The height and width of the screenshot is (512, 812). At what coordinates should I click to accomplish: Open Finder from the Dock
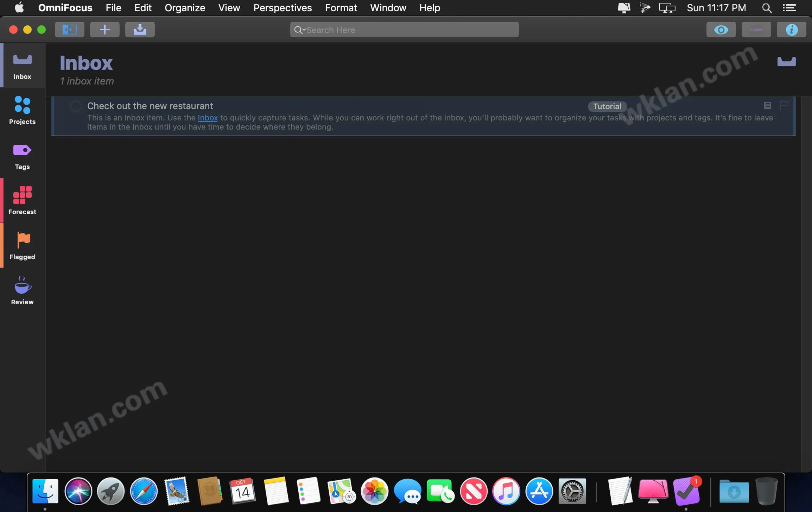coord(45,491)
